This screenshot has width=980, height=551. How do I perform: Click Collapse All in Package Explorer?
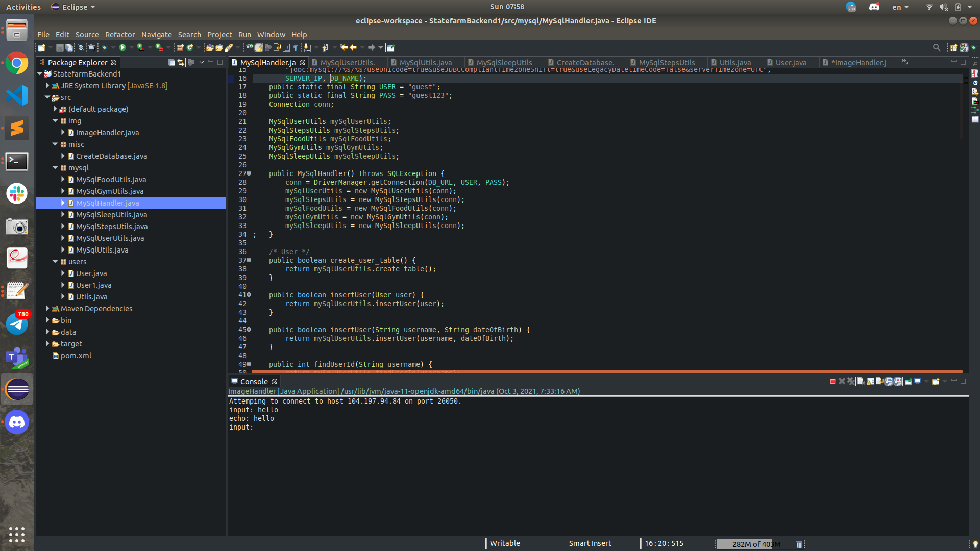tap(171, 62)
